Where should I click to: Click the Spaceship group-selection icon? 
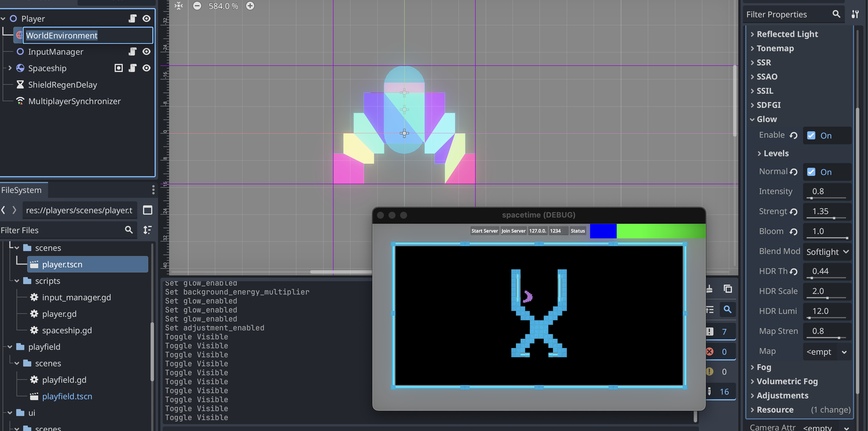[119, 68]
